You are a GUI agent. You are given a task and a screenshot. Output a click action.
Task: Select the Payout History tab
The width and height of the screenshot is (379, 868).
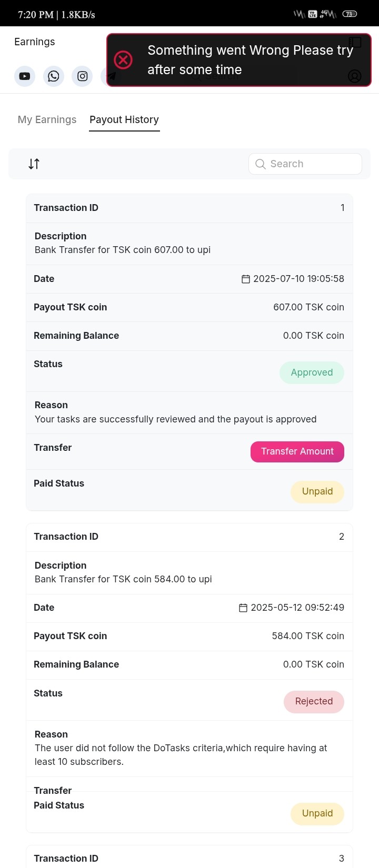click(124, 119)
